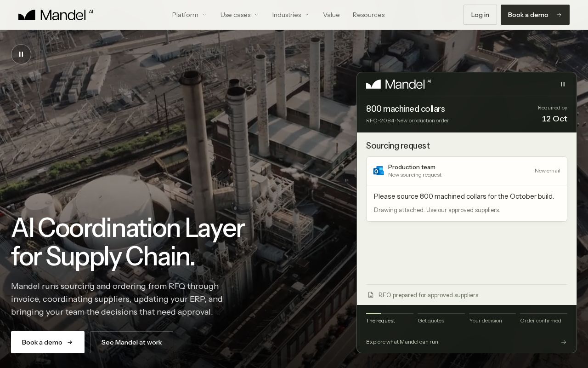The image size is (588, 368).
Task: Select the Get quotes step tab
Action: pos(441,318)
